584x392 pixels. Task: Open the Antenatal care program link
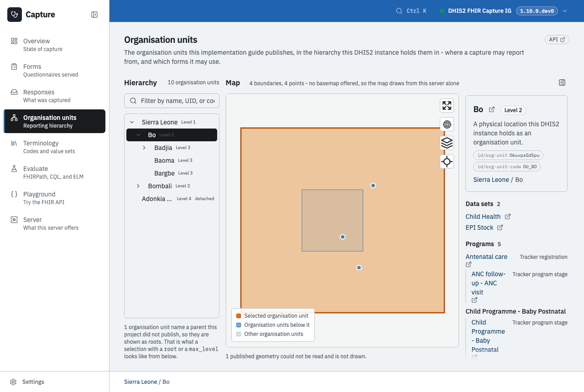(486, 257)
